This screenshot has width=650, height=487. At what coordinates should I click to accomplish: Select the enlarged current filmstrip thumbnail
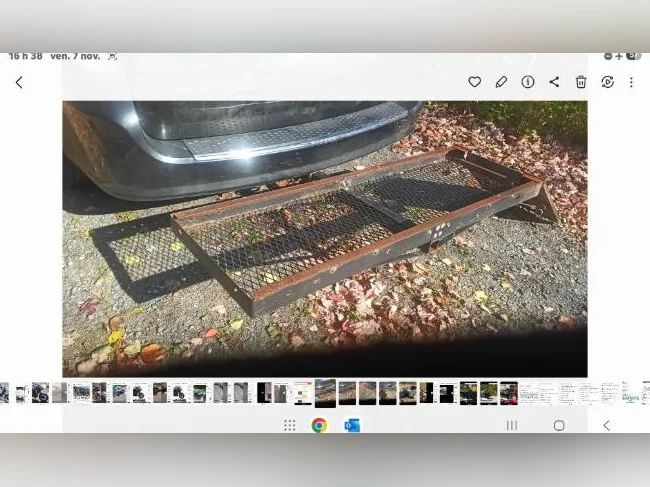325,393
